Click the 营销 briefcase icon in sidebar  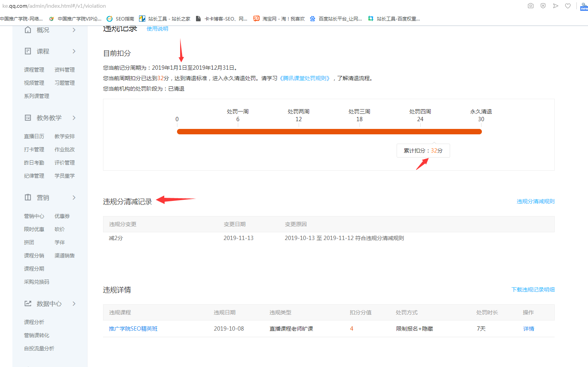(28, 197)
